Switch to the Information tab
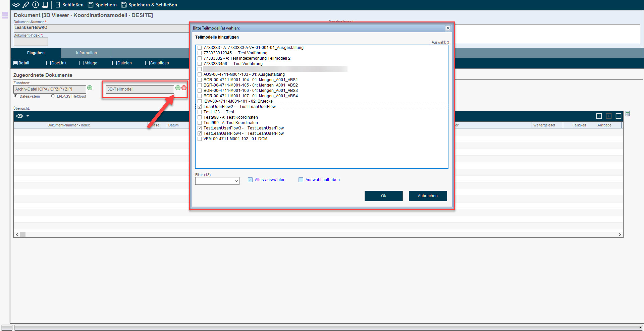644x331 pixels. [x=86, y=53]
